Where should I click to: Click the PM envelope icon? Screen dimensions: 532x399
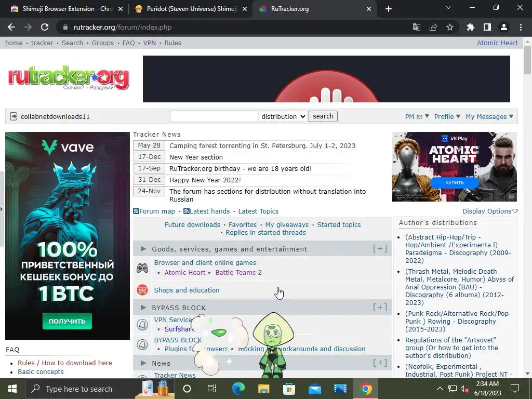pos(419,117)
